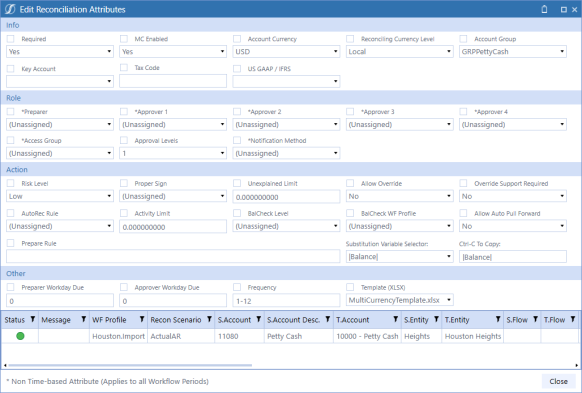
Task: Tick the Risk Level checkbox
Action: [x=10, y=183]
